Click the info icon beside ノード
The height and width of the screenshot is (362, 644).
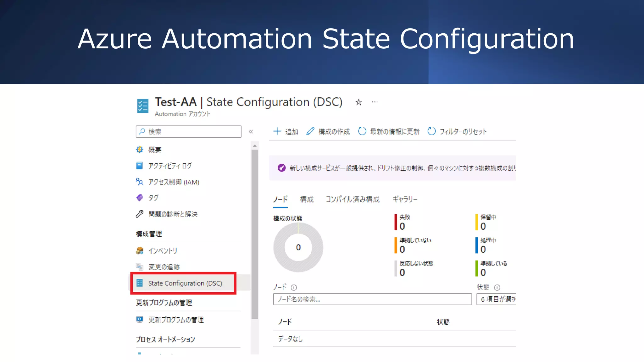294,287
